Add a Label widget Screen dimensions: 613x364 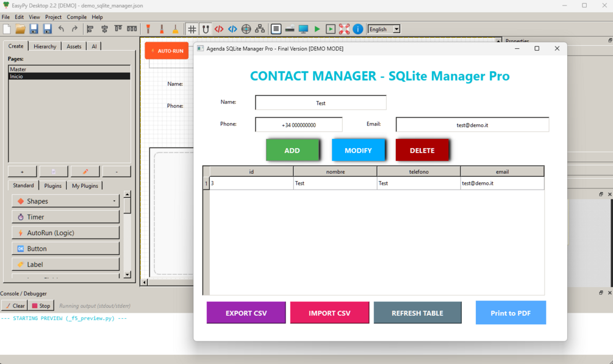tap(66, 264)
